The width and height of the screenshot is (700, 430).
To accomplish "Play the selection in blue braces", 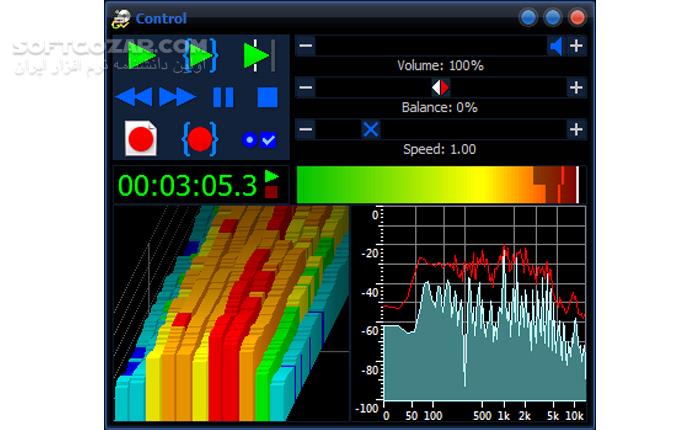I will point(201,56).
